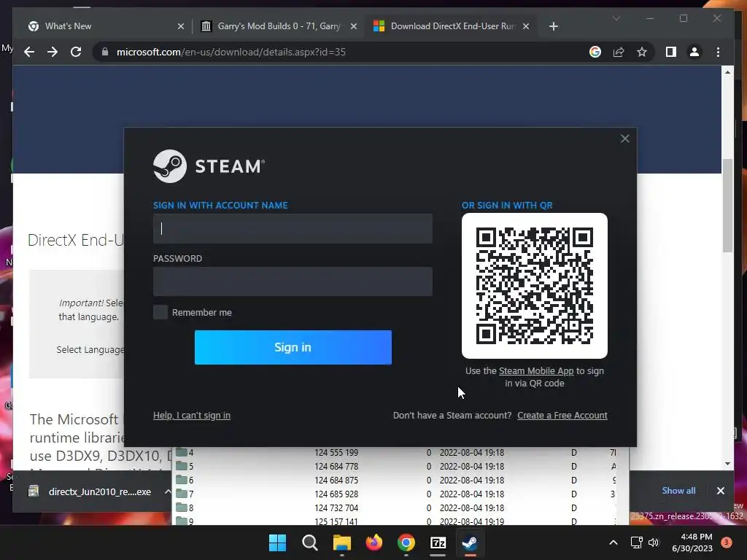
Task: Reload the Microsoft download page
Action: click(x=76, y=52)
